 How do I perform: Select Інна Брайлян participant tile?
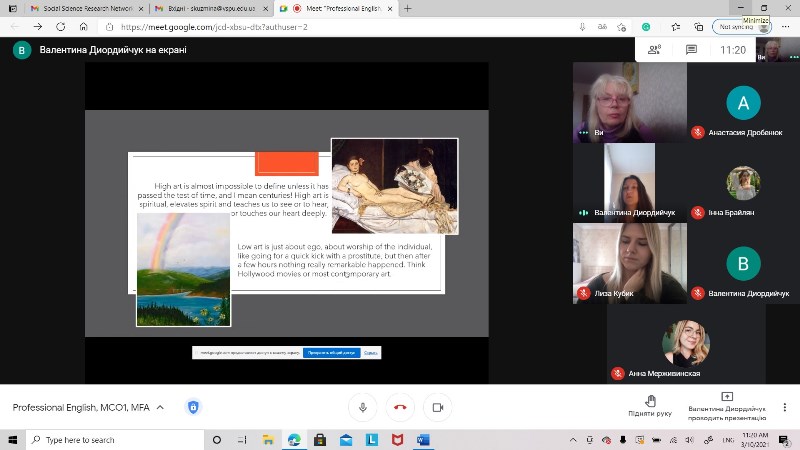(x=743, y=183)
